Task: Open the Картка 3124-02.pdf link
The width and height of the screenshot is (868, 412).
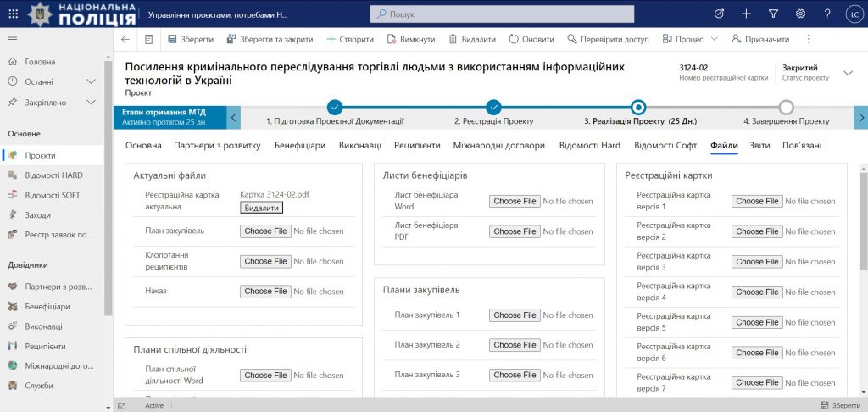Action: click(275, 194)
